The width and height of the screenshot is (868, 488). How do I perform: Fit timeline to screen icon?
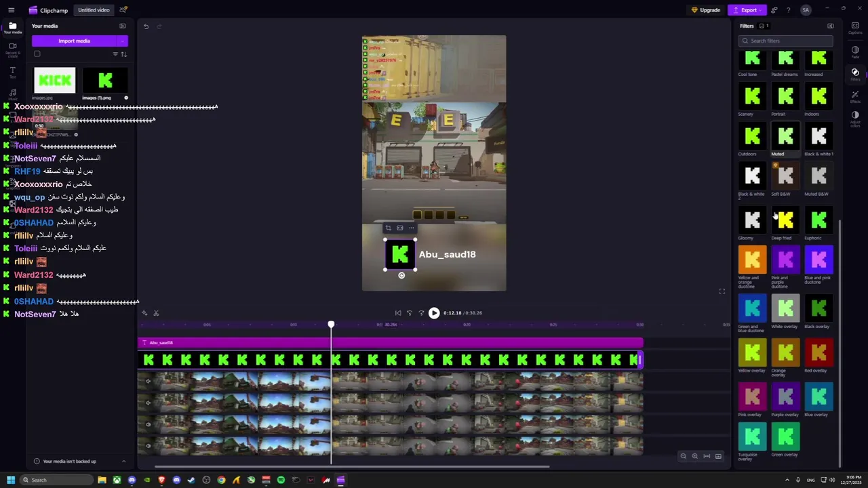pos(707,456)
